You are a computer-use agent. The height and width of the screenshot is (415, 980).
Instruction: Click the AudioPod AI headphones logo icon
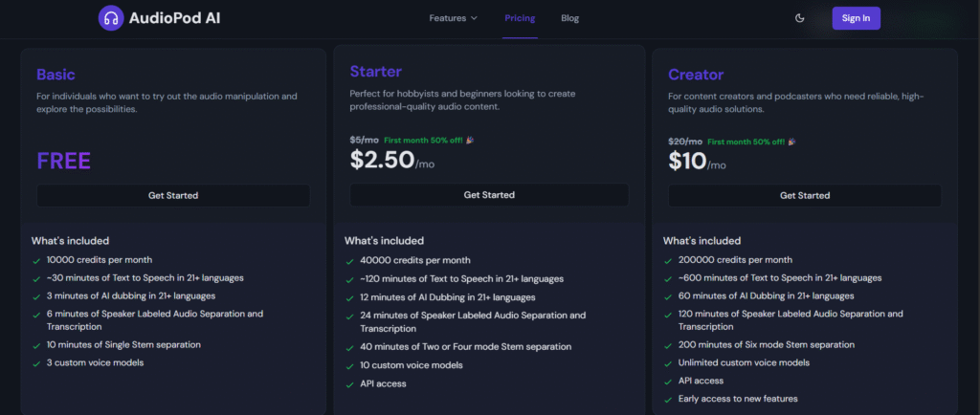click(111, 18)
